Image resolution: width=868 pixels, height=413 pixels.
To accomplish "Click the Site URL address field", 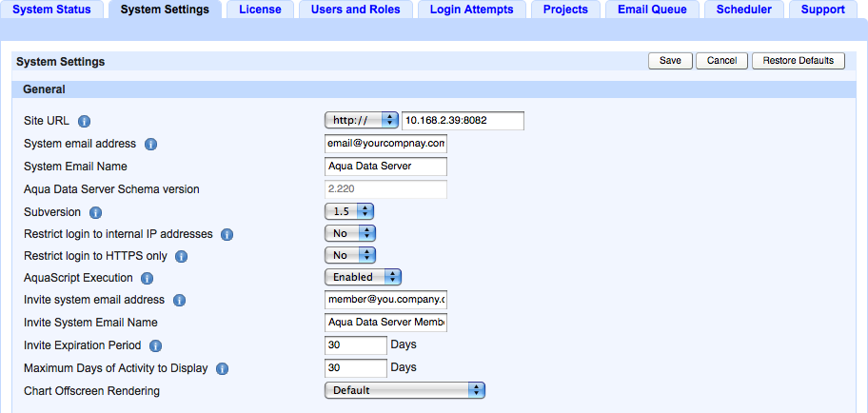I will pyautogui.click(x=463, y=120).
